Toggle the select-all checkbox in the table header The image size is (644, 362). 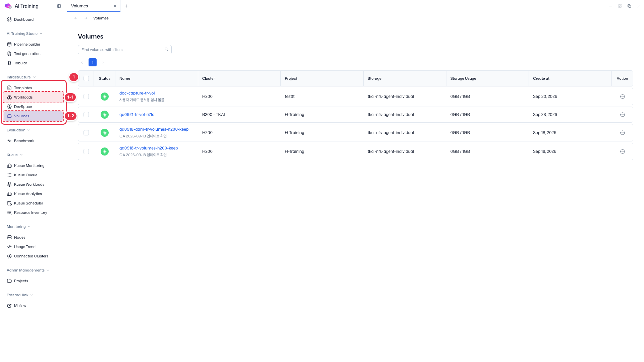tap(86, 78)
